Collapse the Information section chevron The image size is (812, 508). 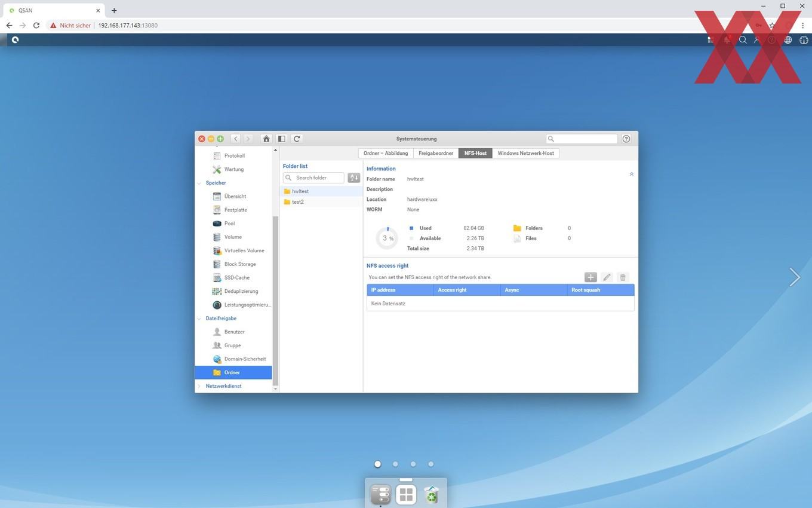point(631,174)
